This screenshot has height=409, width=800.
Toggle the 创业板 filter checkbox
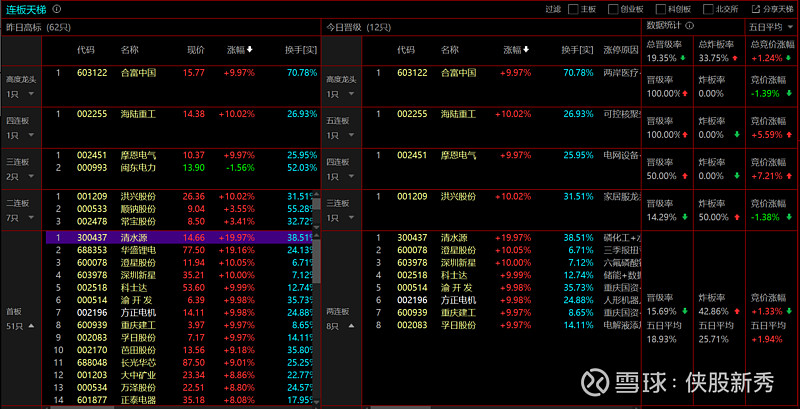pyautogui.click(x=612, y=8)
